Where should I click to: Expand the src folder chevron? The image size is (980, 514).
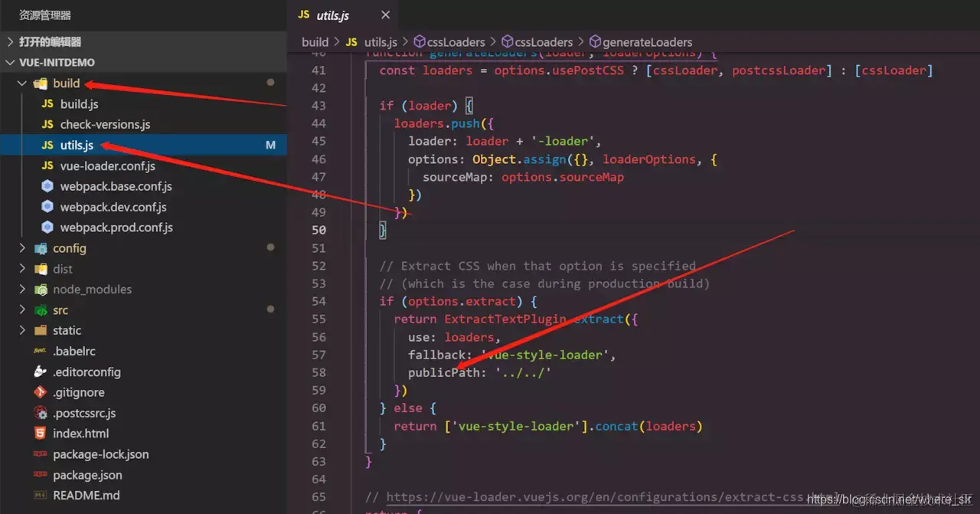[x=21, y=310]
